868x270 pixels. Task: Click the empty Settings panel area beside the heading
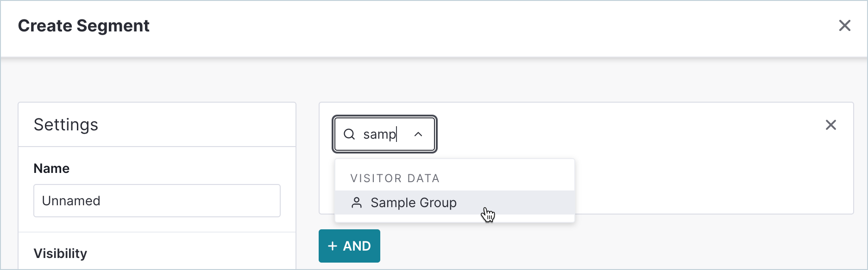(x=208, y=125)
